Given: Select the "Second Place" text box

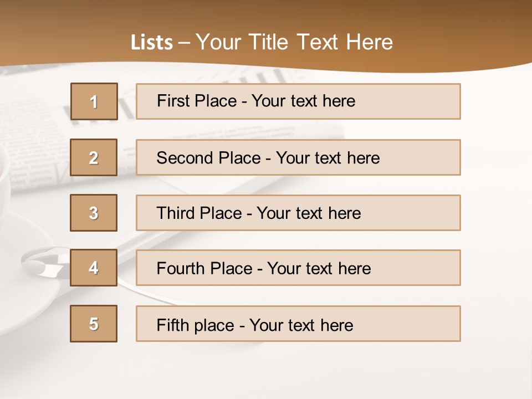Looking at the screenshot, I should [x=298, y=157].
